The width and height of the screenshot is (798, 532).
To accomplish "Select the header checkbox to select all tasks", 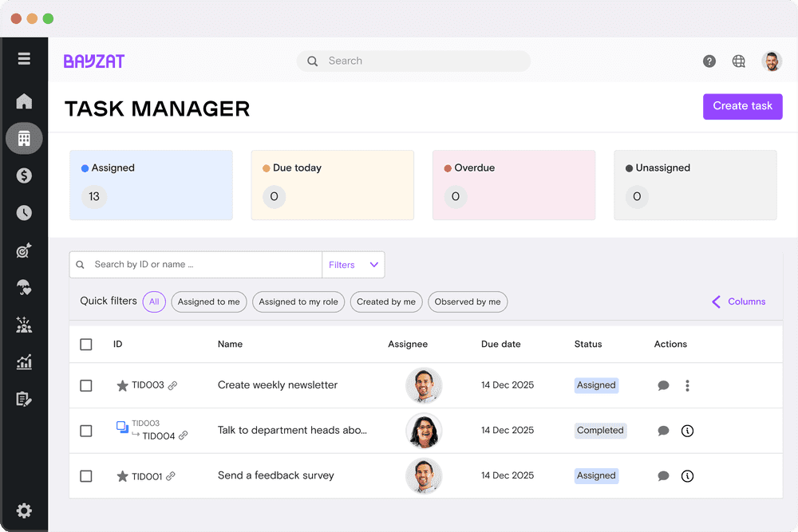I will tap(86, 344).
